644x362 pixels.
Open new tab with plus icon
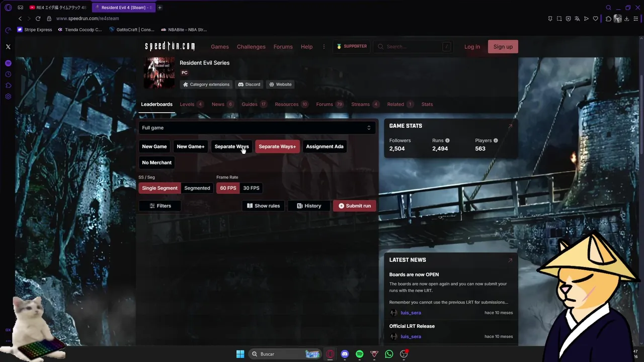point(159,8)
